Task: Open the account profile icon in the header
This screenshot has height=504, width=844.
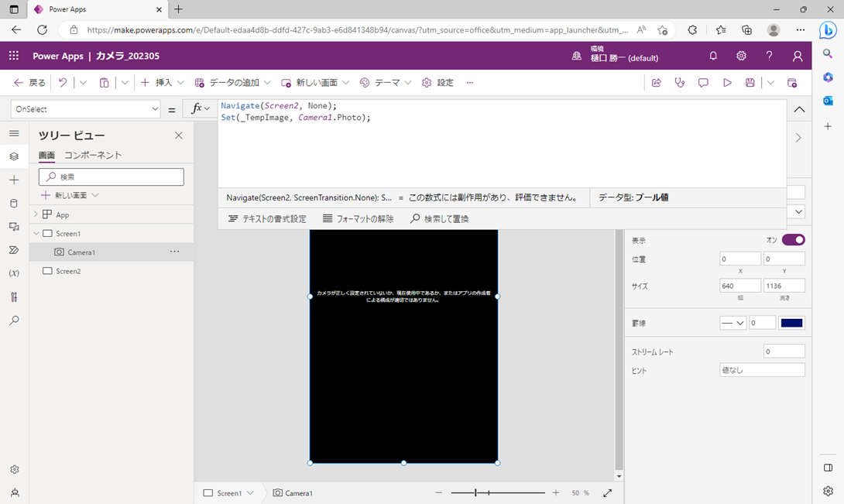Action: coord(798,56)
